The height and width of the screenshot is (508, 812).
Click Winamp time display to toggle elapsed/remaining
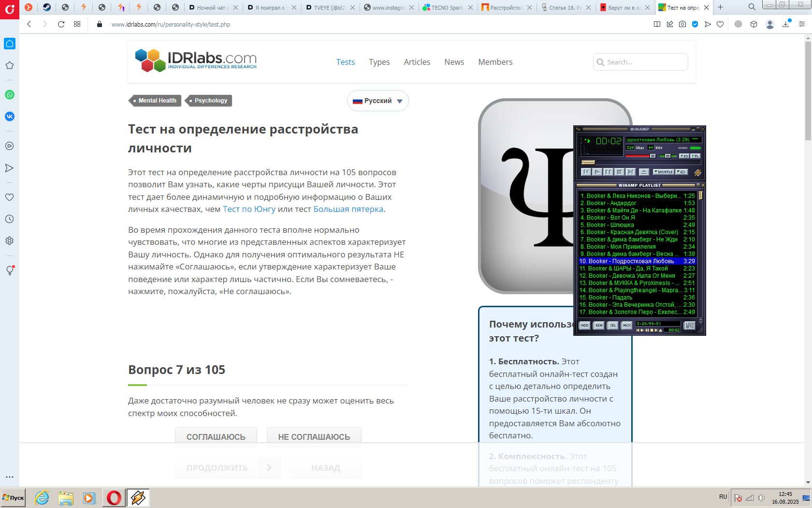(x=609, y=141)
